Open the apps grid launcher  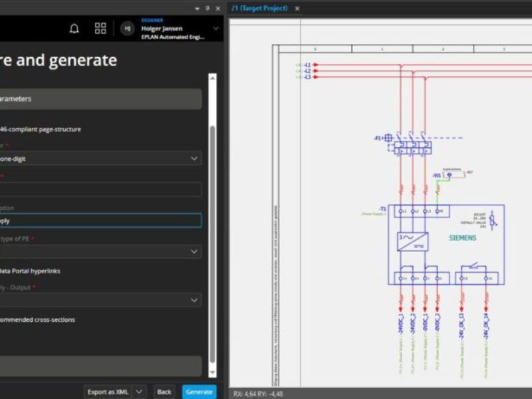pyautogui.click(x=101, y=29)
